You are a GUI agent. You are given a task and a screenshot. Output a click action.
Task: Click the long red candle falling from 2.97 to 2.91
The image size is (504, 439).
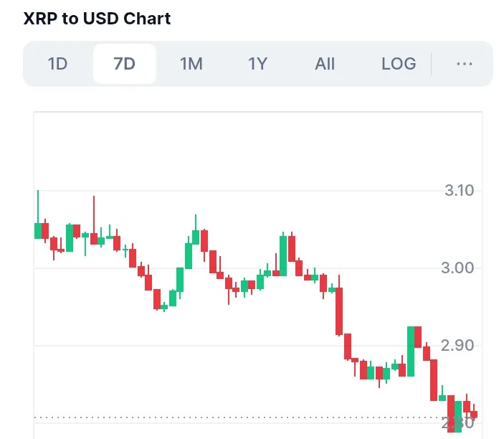(339, 311)
